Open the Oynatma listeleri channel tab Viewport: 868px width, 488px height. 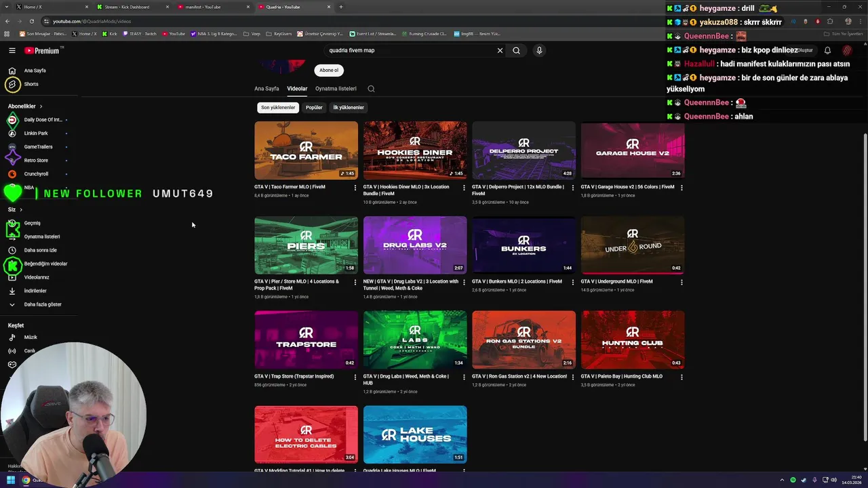point(336,89)
